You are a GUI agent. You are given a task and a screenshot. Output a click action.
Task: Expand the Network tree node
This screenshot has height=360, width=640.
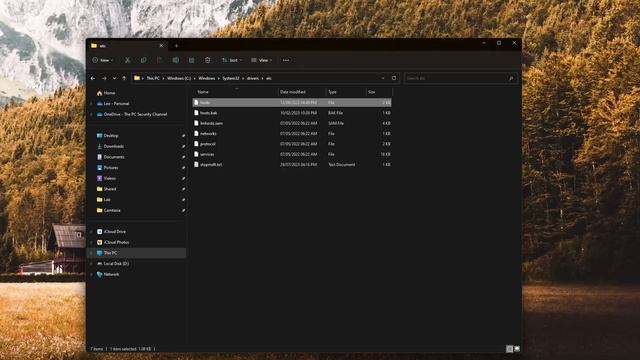point(91,274)
